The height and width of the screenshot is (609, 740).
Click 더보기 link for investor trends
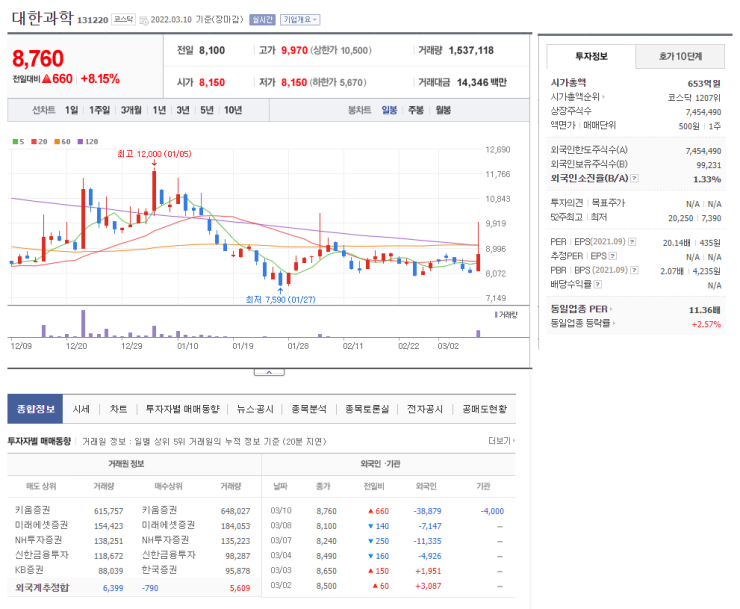[501, 441]
